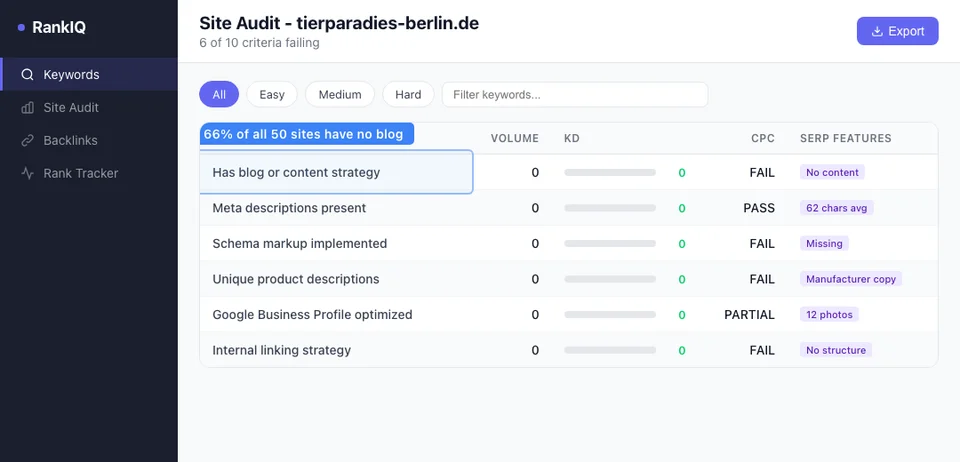This screenshot has height=462, width=960.
Task: Click the 'Missing' tag
Action: 824,244
